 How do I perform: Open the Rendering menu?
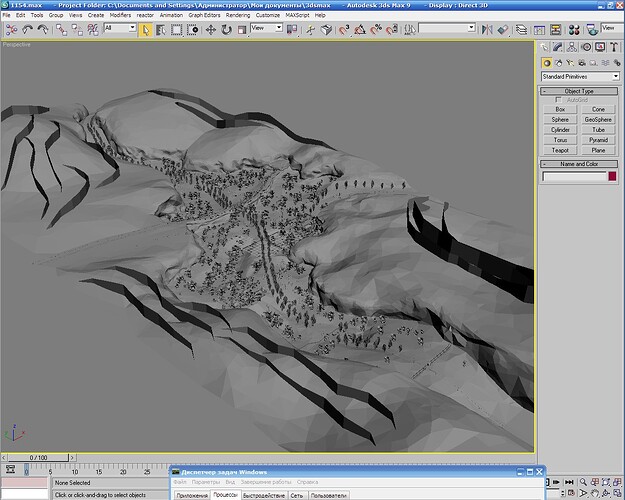point(238,16)
